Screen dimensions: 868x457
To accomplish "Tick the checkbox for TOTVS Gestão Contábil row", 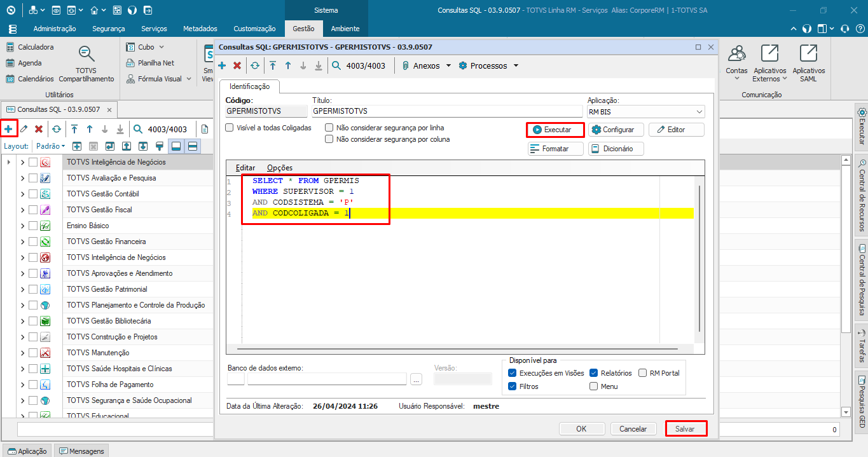I will [33, 194].
